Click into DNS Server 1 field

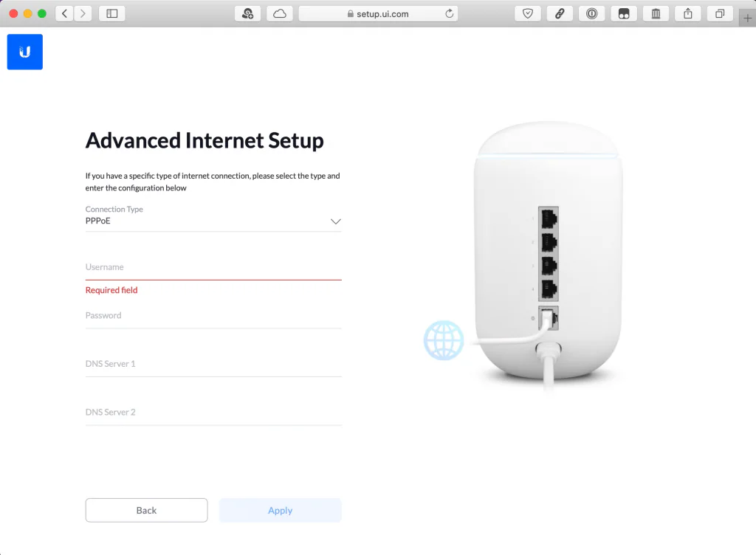(x=213, y=365)
